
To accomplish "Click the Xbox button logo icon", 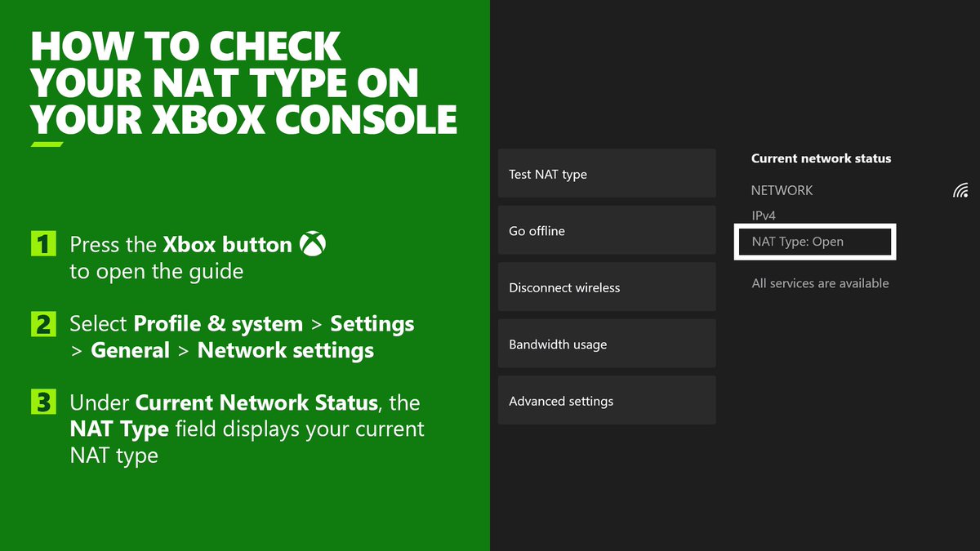I will click(x=313, y=243).
